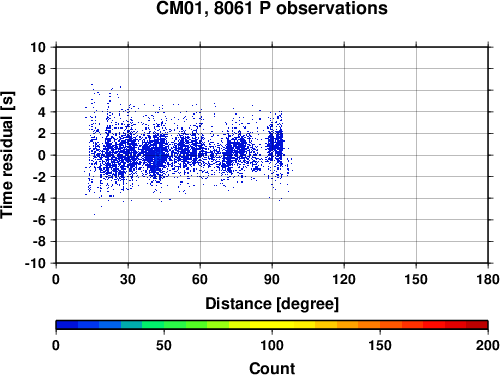Select the dark red end of colorbar
500x375 pixels.
[477, 325]
